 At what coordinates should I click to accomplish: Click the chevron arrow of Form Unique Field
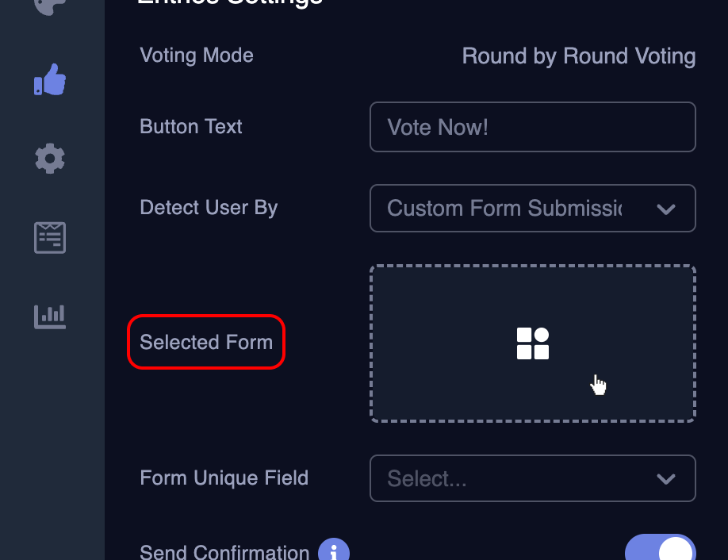(x=666, y=479)
